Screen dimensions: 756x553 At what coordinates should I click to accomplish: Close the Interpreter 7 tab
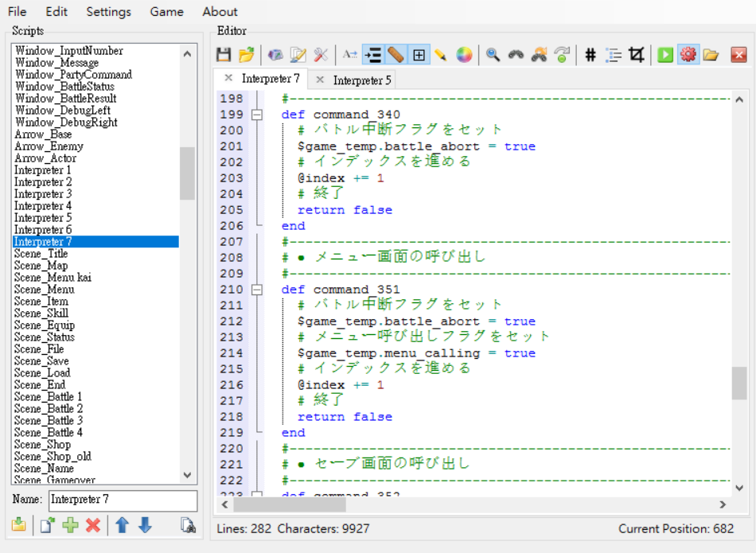(228, 78)
